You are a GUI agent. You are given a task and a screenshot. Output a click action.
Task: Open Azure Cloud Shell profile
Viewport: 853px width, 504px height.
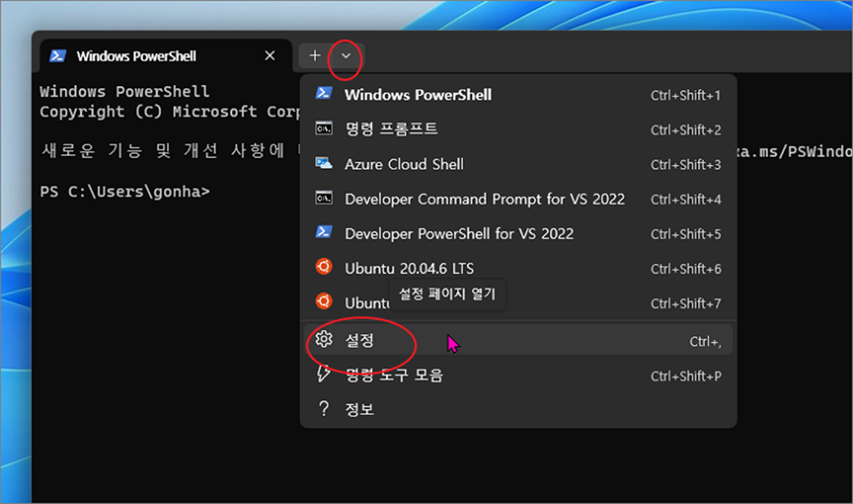[x=519, y=164]
